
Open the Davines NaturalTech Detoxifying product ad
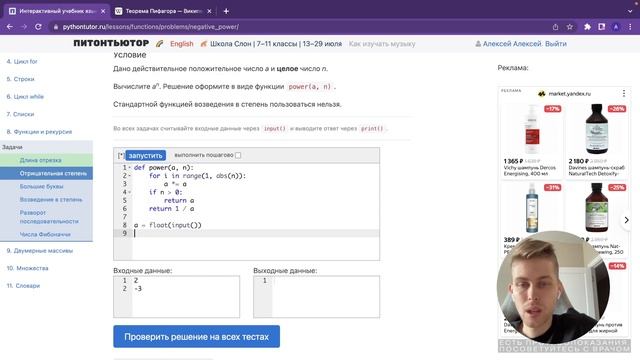pyautogui.click(x=597, y=140)
